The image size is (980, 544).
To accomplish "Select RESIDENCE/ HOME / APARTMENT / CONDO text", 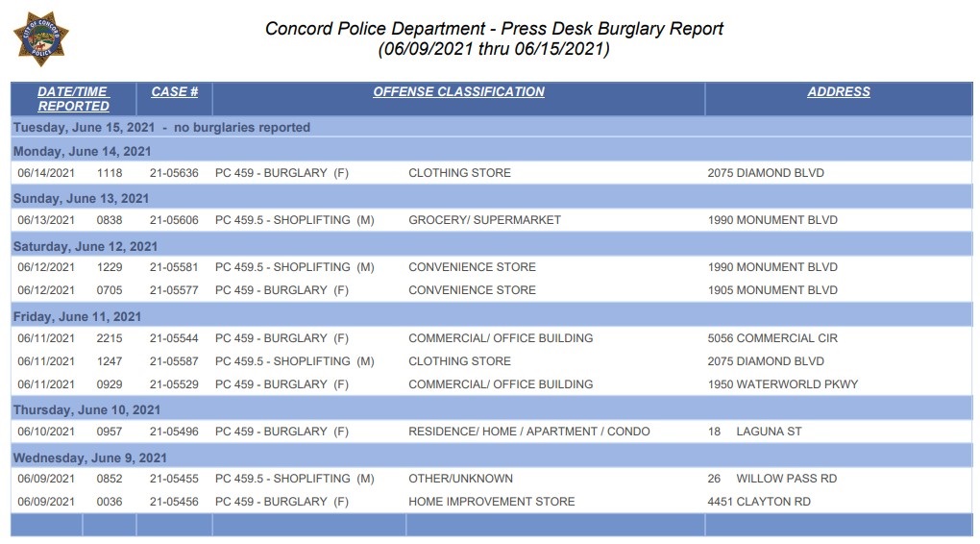I will pyautogui.click(x=528, y=432).
